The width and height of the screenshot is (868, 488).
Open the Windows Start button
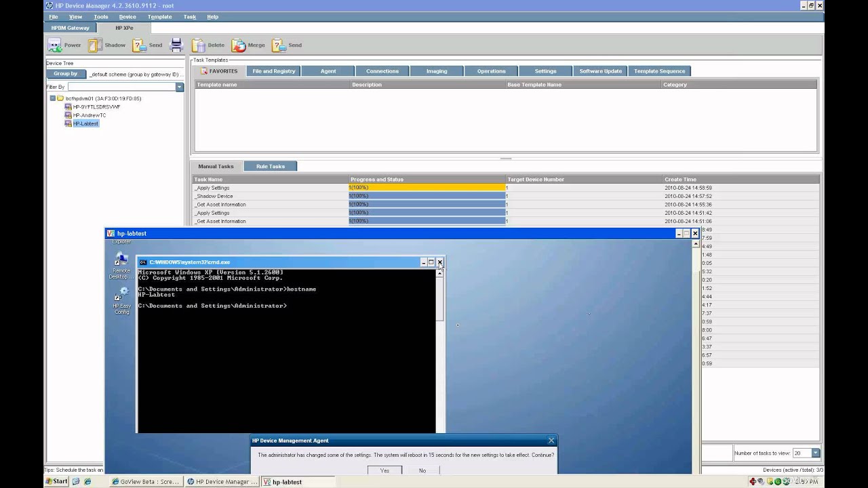tap(56, 482)
